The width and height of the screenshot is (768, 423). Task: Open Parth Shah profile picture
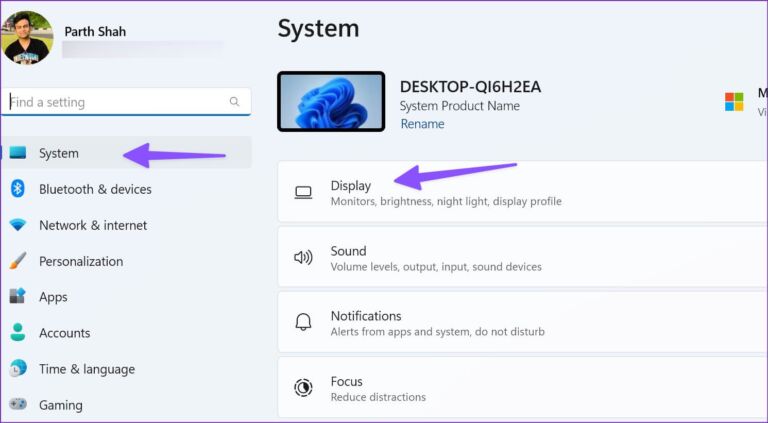(x=27, y=37)
